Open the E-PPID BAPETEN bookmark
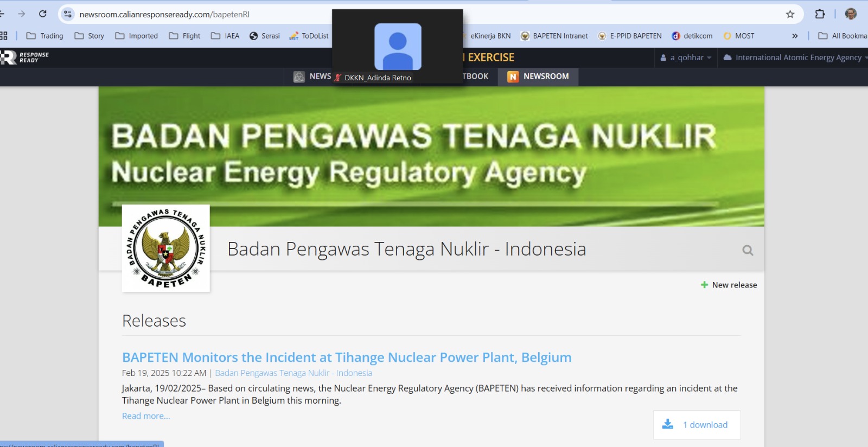 [630, 36]
